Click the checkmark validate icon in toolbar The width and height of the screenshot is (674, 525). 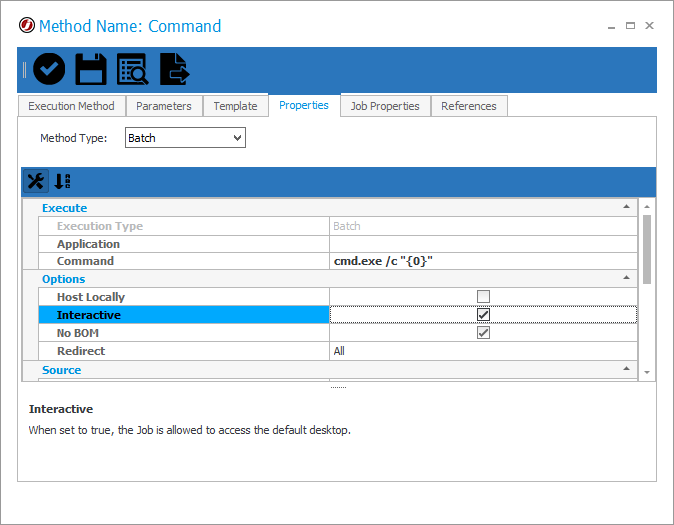[49, 69]
